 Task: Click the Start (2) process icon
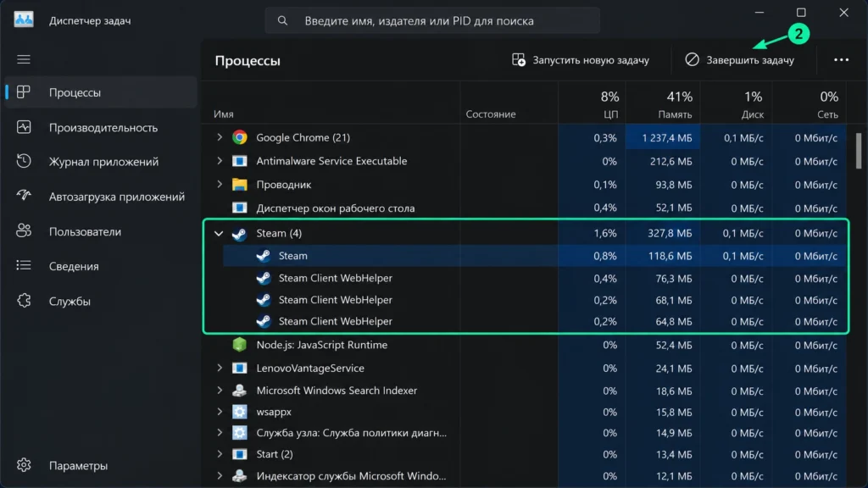(240, 454)
